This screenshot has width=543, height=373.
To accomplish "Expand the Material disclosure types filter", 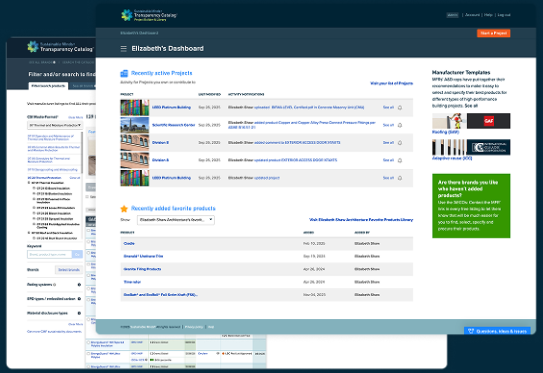I will pos(79,313).
